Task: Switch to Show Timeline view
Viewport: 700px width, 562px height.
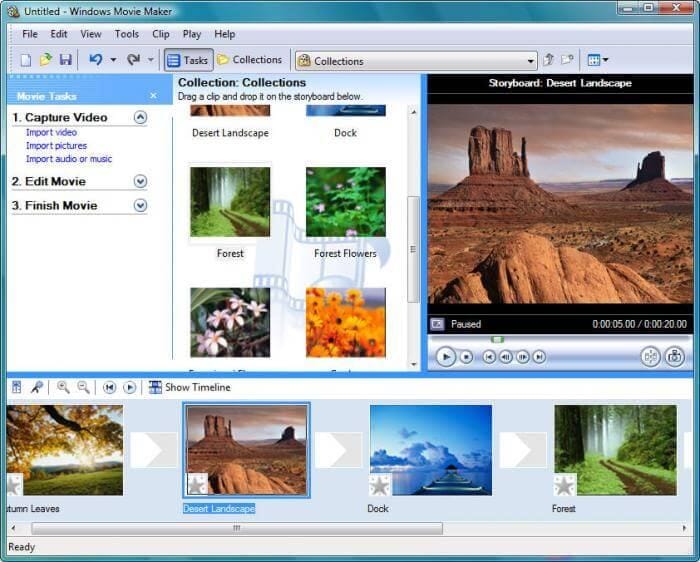Action: [x=190, y=387]
